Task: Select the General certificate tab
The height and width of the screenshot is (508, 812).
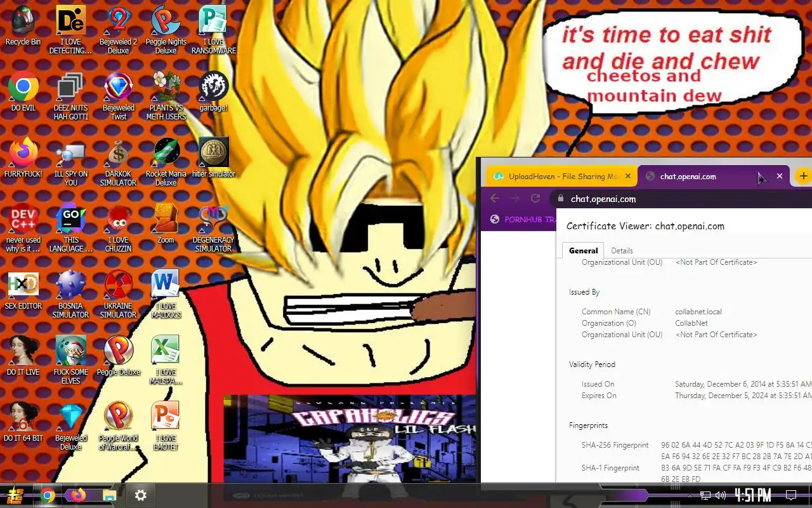Action: pyautogui.click(x=583, y=250)
